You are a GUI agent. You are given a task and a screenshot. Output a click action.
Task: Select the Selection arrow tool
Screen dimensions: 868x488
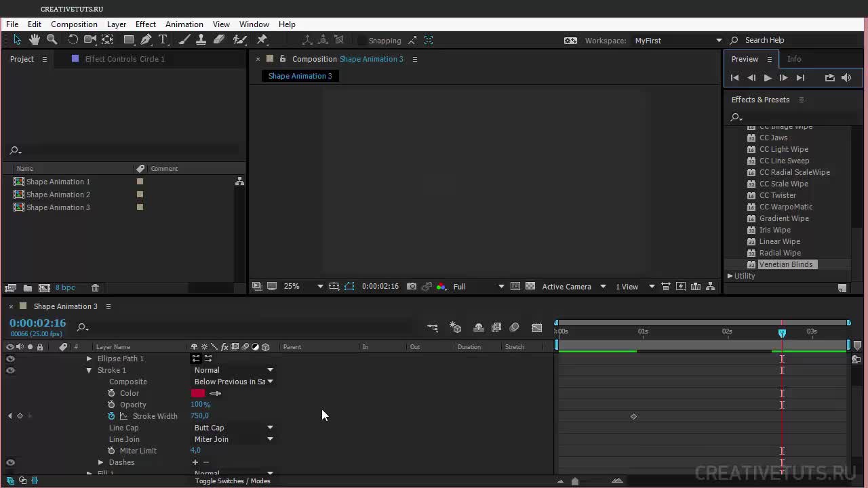point(17,40)
